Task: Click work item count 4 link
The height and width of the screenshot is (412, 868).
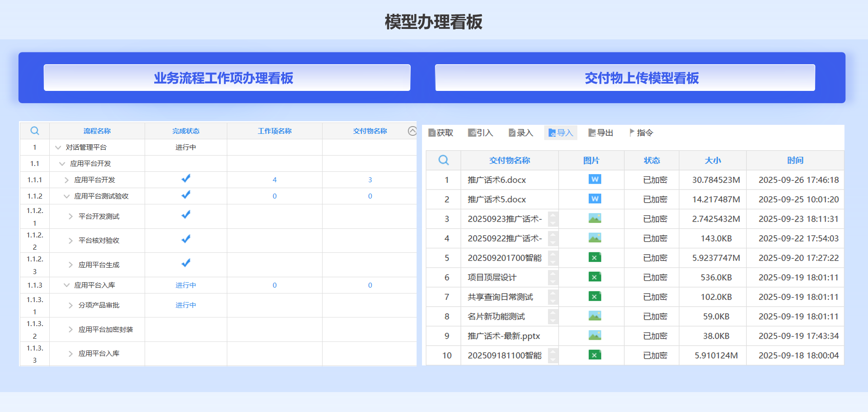Action: pyautogui.click(x=275, y=180)
